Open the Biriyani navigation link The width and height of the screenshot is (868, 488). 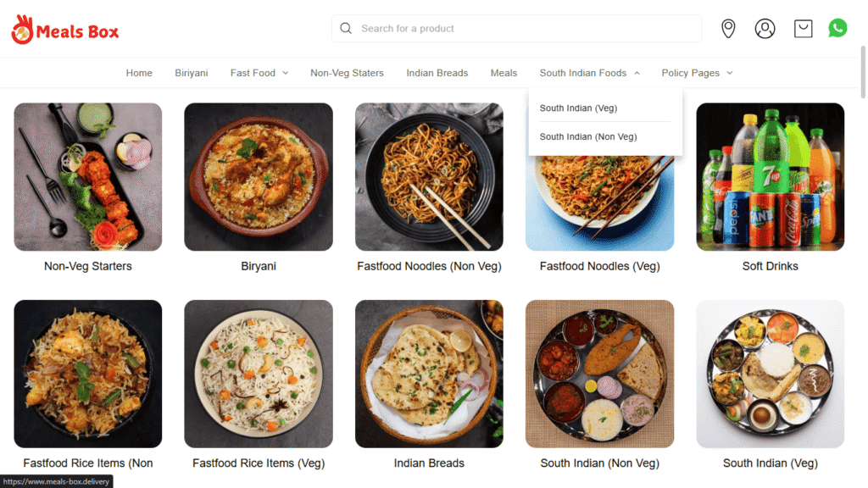tap(192, 73)
